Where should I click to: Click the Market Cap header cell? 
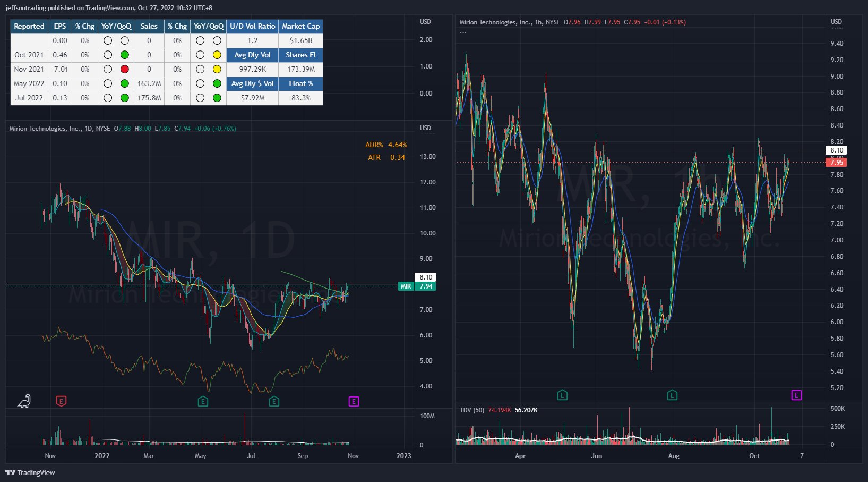point(301,26)
